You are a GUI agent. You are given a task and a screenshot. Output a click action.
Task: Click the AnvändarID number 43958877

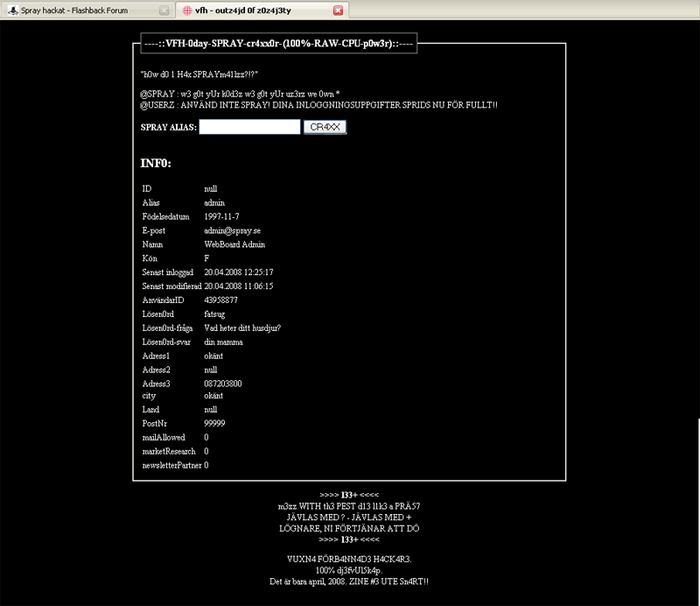(220, 300)
